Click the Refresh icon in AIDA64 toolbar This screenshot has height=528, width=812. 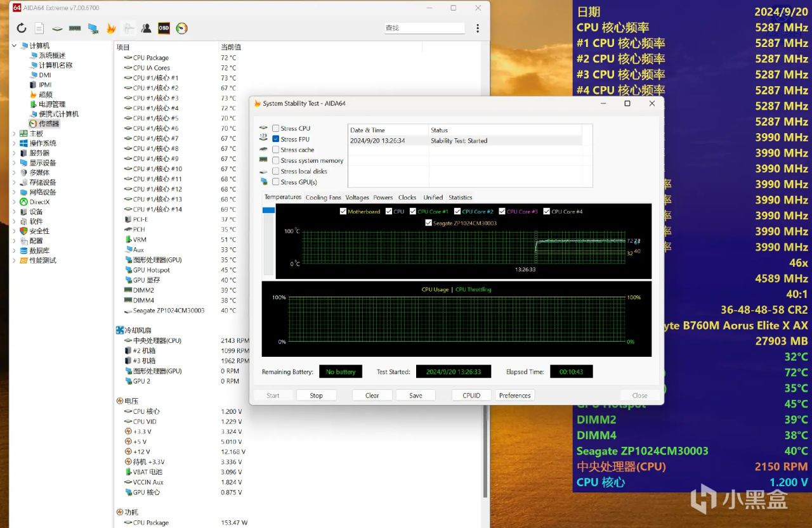(x=22, y=28)
